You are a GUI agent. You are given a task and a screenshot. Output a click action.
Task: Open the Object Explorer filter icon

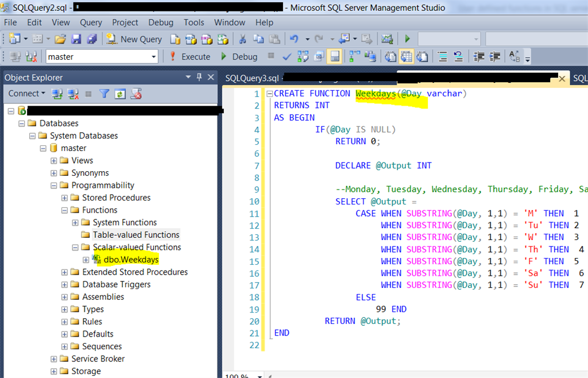[106, 93]
